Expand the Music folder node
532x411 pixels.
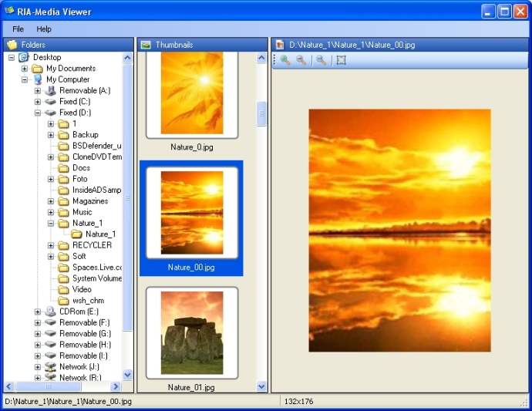(51, 212)
